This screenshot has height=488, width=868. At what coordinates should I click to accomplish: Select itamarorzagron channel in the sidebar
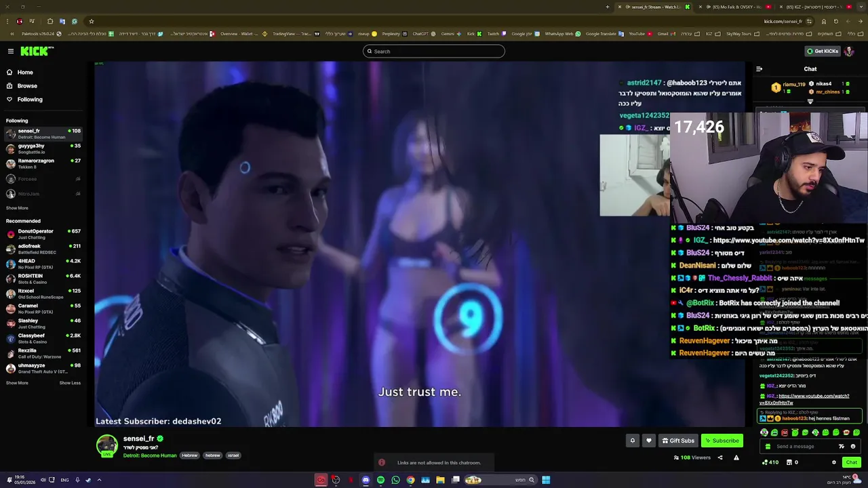pos(44,163)
